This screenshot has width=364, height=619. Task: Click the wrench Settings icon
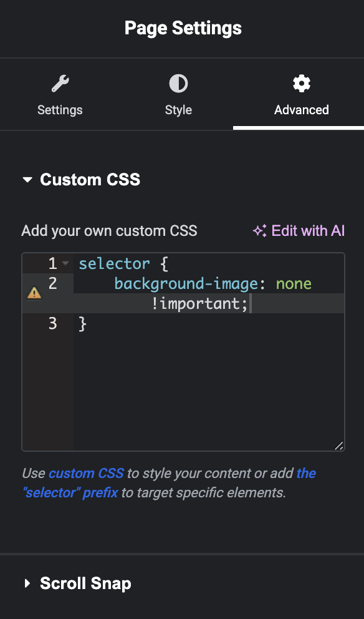pyautogui.click(x=60, y=84)
